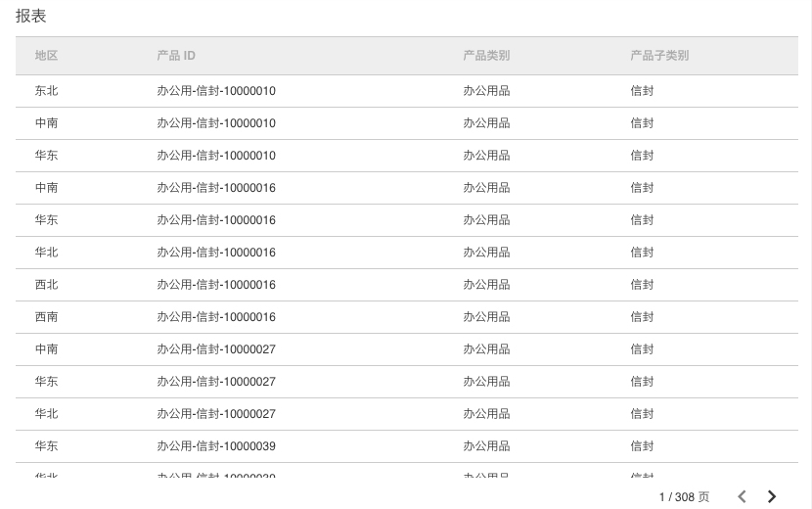Image resolution: width=812 pixels, height=509 pixels.
Task: Click the 产品类别 column header
Action: [486, 56]
